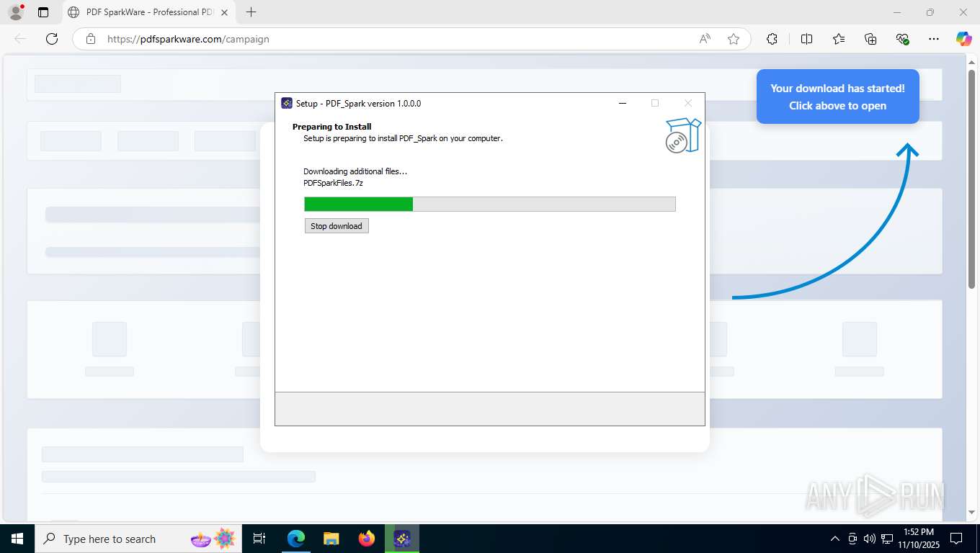
Task: Open Read aloud in address bar
Action: [705, 39]
